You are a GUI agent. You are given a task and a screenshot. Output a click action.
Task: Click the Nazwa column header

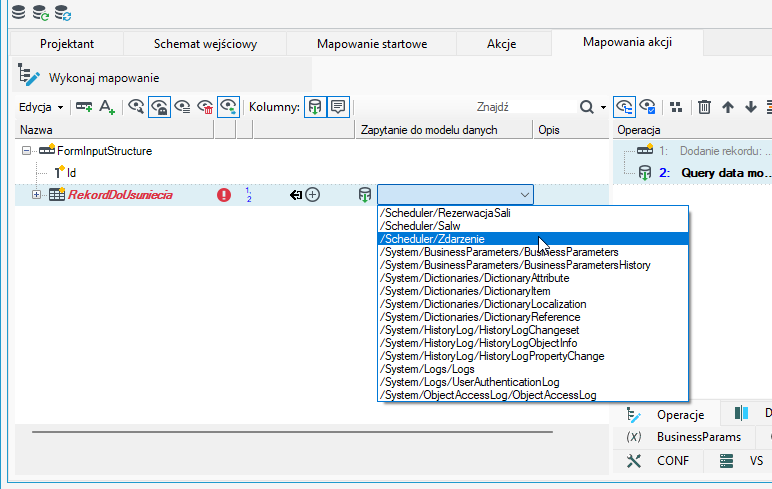[x=114, y=130]
